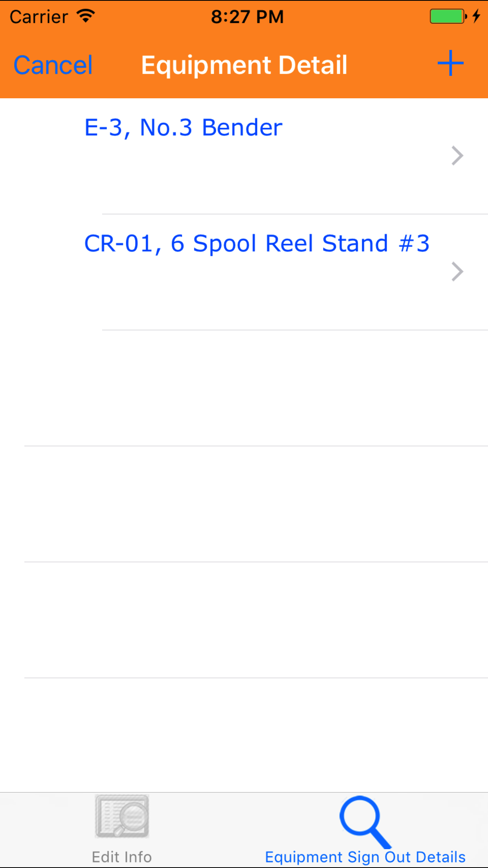Open the E-3, No.3 Bender entry
This screenshot has width=488, height=868.
click(x=183, y=128)
